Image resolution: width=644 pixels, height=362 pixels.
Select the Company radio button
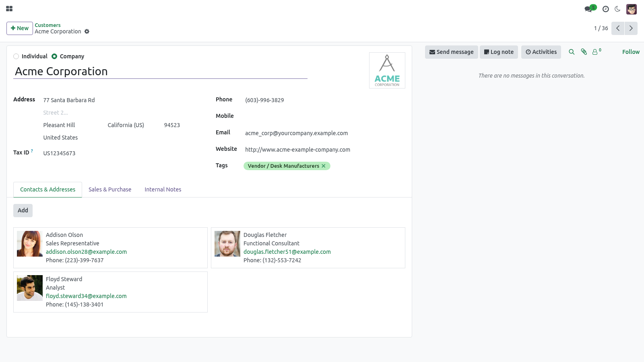54,56
